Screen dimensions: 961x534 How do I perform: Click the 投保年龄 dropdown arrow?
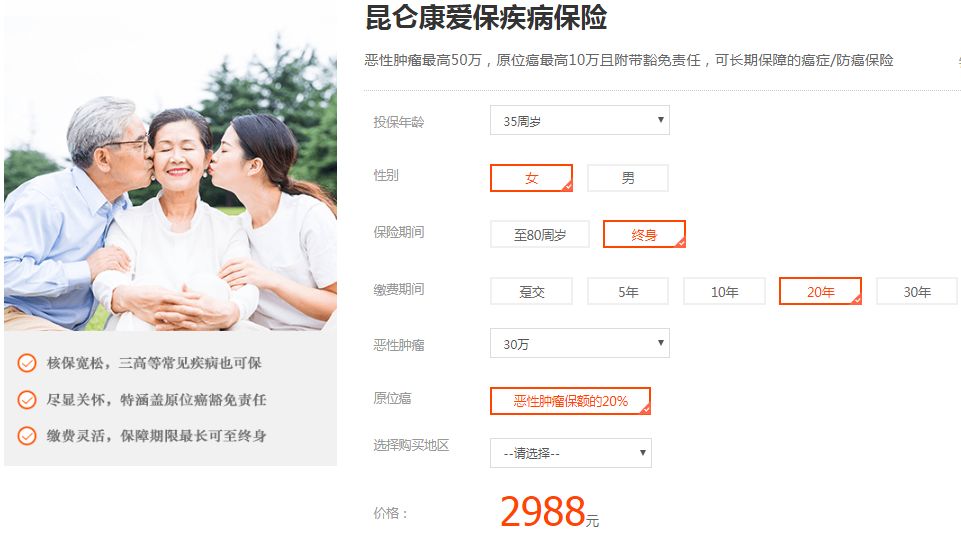(660, 120)
